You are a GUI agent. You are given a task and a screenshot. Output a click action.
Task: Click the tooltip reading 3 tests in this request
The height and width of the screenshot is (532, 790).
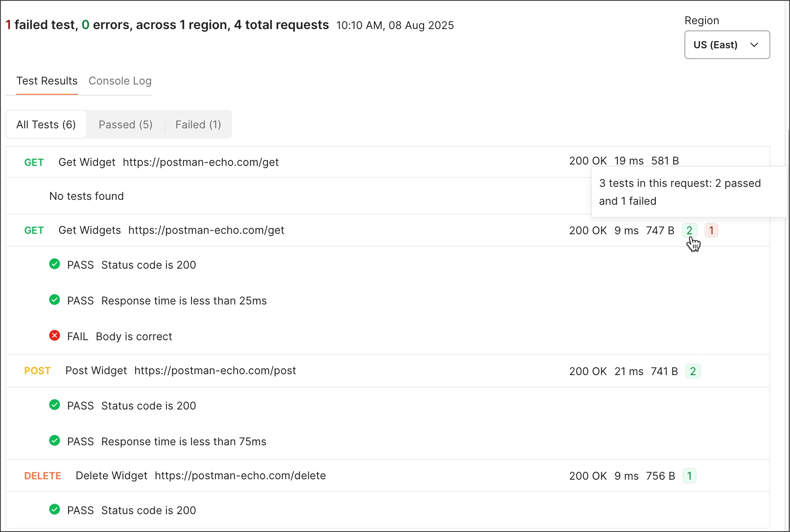click(x=689, y=192)
